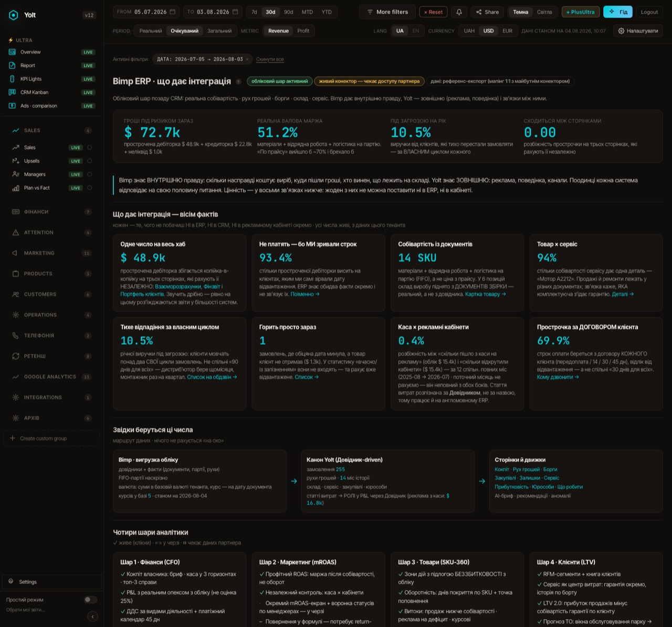Click the red Reset button
This screenshot has width=672, height=627.
433,12
